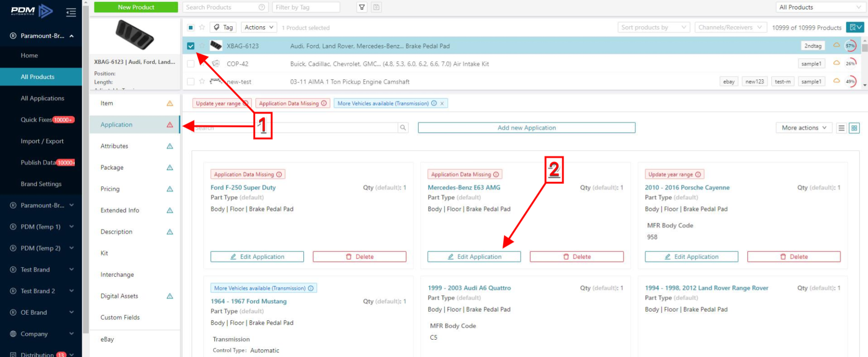Click warning icon next to Package
This screenshot has width=868, height=357.
pos(170,167)
